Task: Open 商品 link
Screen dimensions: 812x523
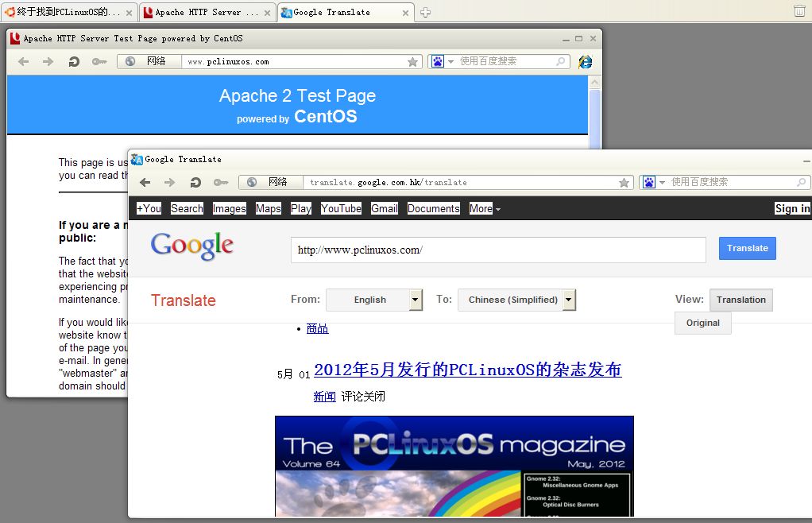Action: click(318, 329)
